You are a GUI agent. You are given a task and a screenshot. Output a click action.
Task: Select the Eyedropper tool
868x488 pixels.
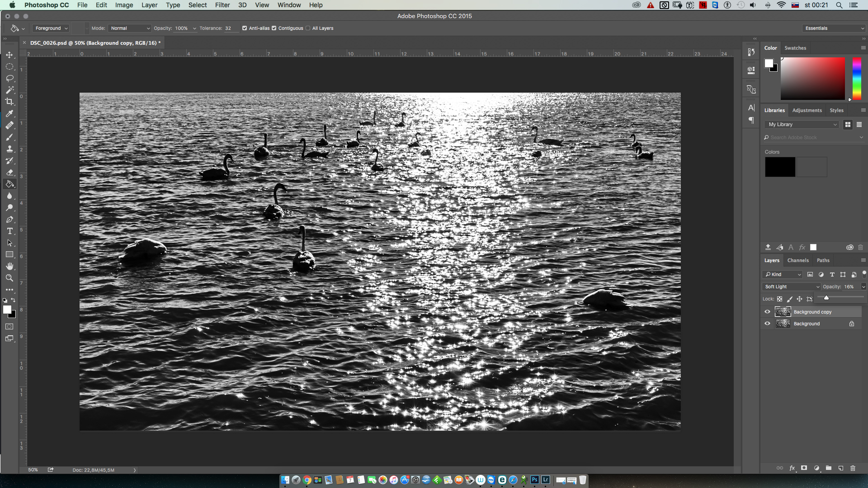pos(9,113)
